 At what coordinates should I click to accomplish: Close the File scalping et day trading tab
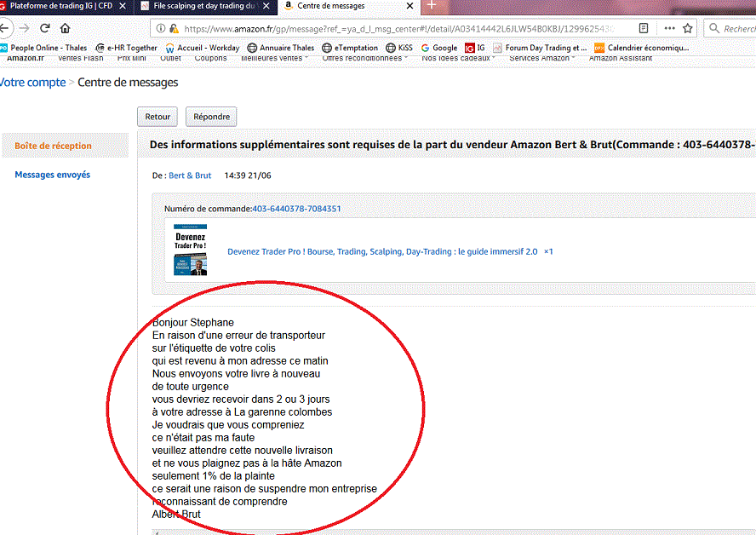point(266,6)
